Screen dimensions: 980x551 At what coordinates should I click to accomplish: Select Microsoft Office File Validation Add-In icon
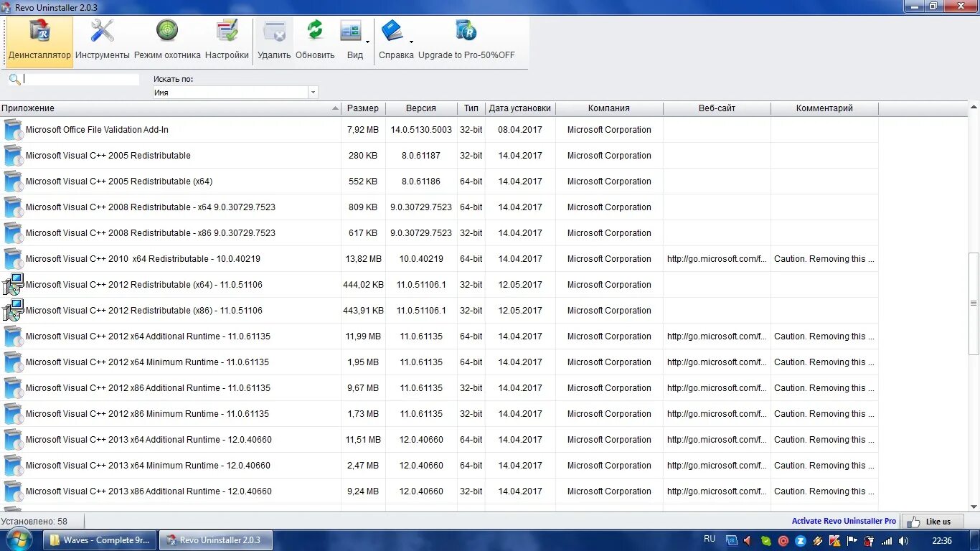[13, 130]
